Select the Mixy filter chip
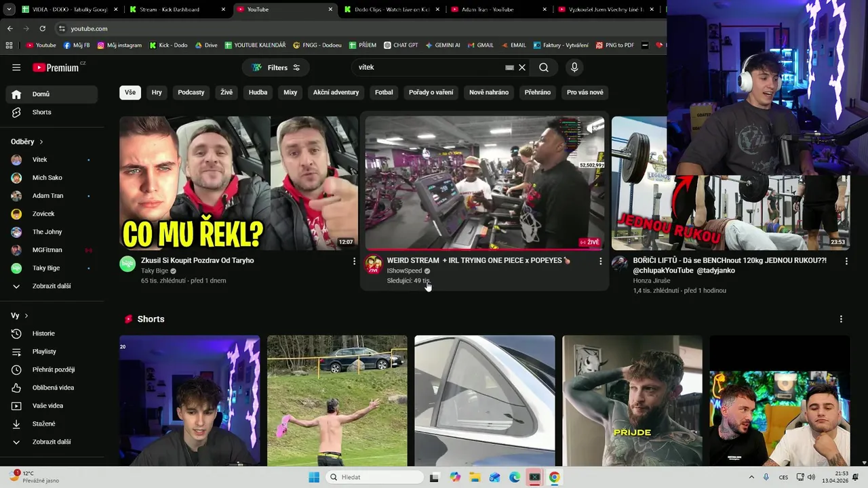 290,92
